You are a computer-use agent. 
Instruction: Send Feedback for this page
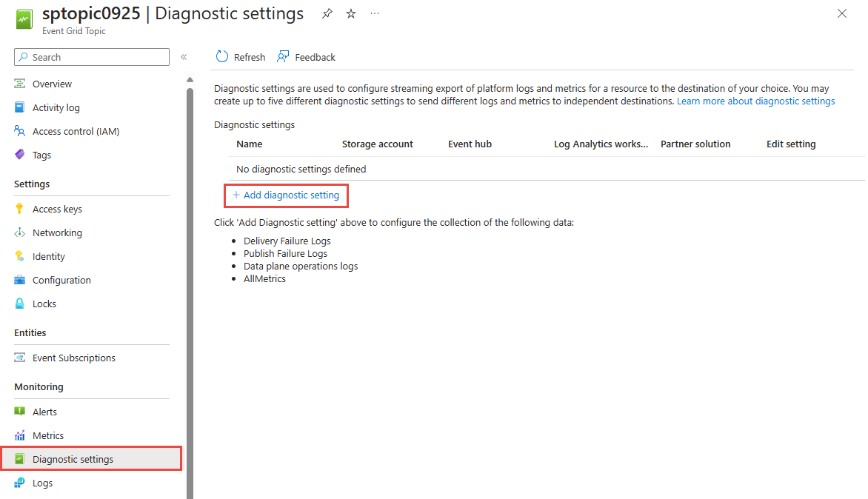tap(306, 56)
